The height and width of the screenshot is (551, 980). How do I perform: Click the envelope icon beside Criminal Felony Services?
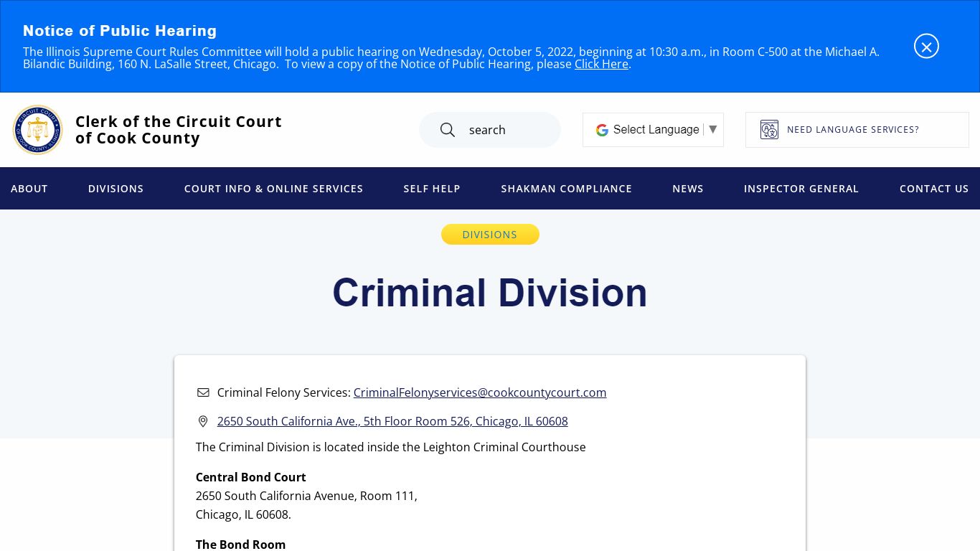(x=203, y=392)
